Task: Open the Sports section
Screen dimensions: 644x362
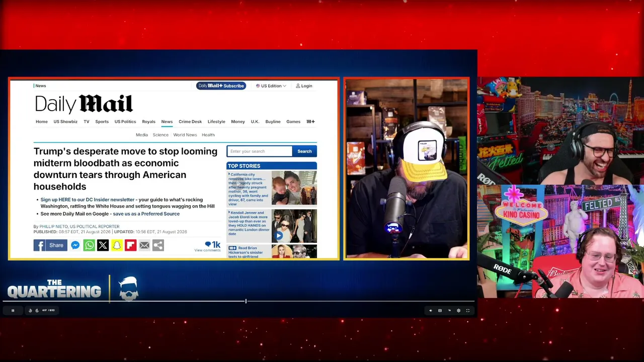Action: 102,122
